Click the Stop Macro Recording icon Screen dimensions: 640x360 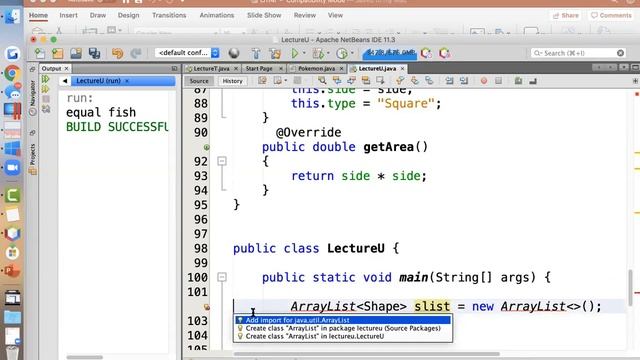pyautogui.click(x=498, y=81)
